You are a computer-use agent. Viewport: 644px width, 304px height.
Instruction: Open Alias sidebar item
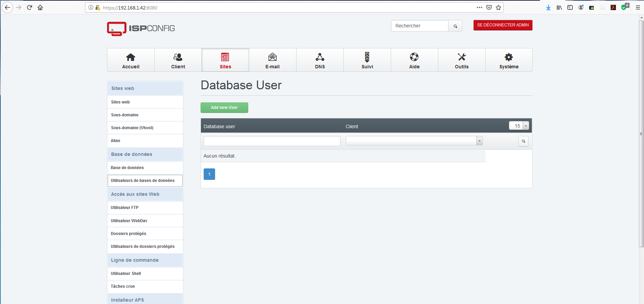click(x=145, y=141)
